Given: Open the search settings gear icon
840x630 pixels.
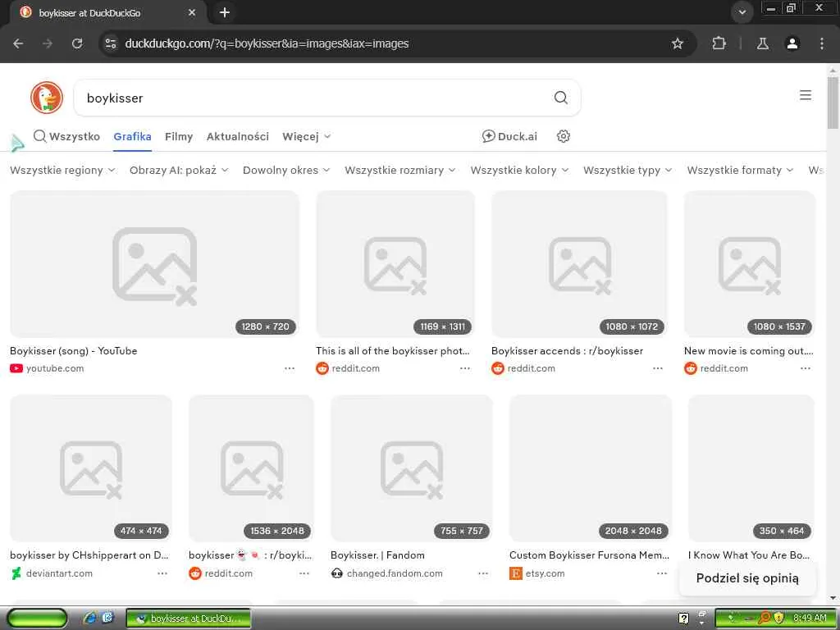Looking at the screenshot, I should tap(563, 136).
